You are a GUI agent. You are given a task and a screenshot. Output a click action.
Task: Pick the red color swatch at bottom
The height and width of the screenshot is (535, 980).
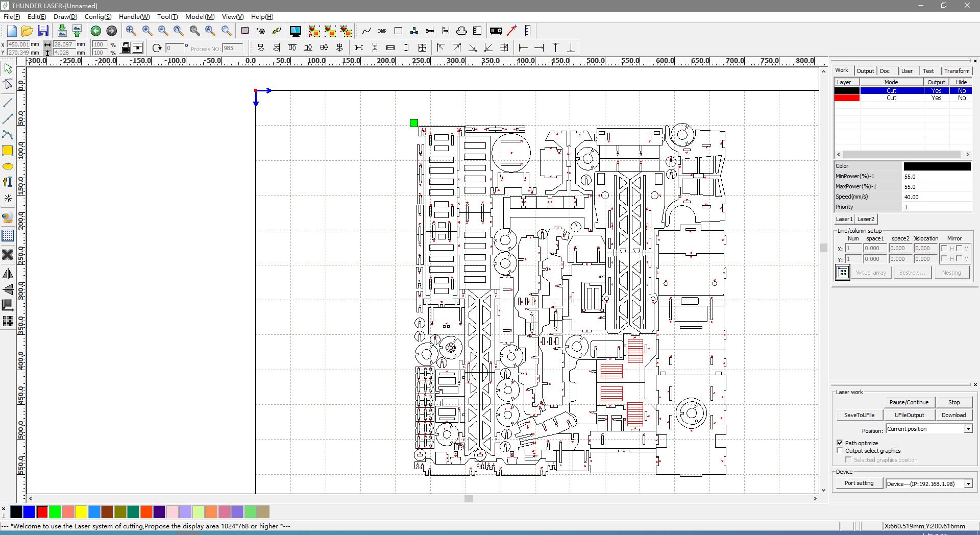click(x=42, y=512)
